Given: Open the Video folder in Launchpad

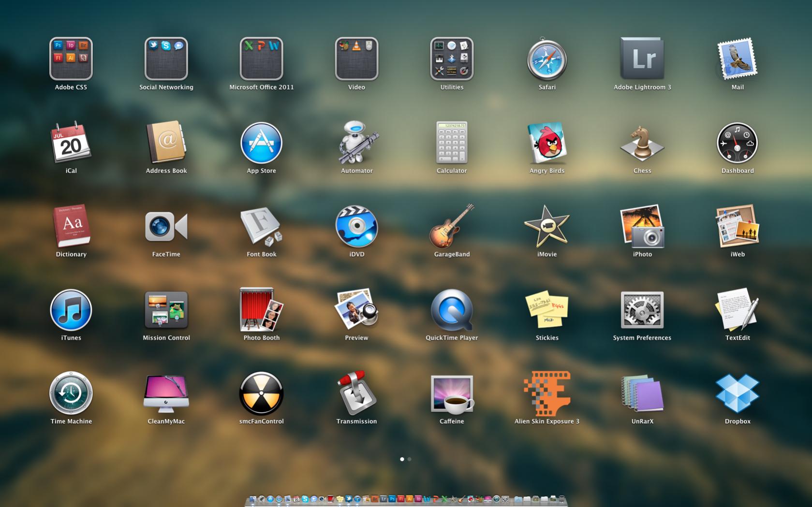Looking at the screenshot, I should coord(356,58).
